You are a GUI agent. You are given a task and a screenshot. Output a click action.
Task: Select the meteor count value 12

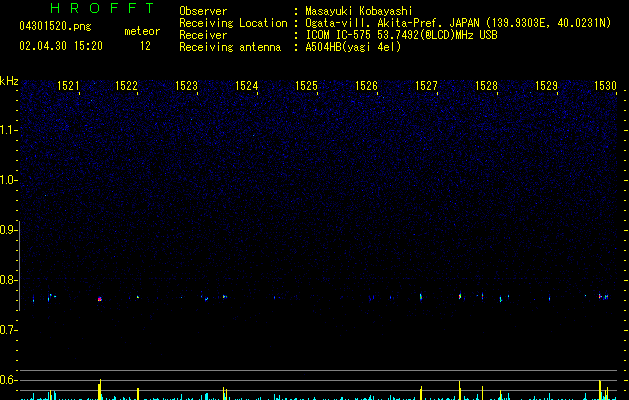pyautogui.click(x=145, y=46)
